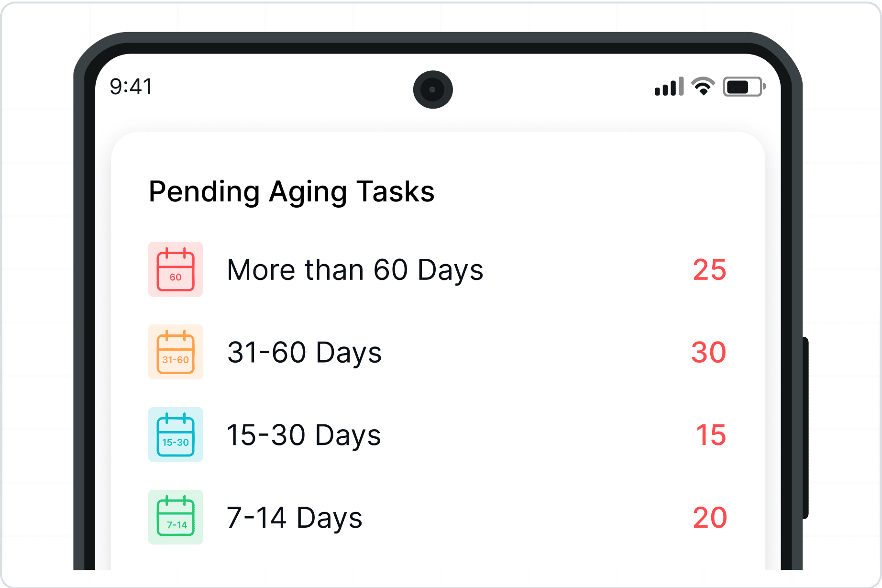Tap the battery icon in status bar
Image resolution: width=882 pixels, height=588 pixels.
[744, 87]
